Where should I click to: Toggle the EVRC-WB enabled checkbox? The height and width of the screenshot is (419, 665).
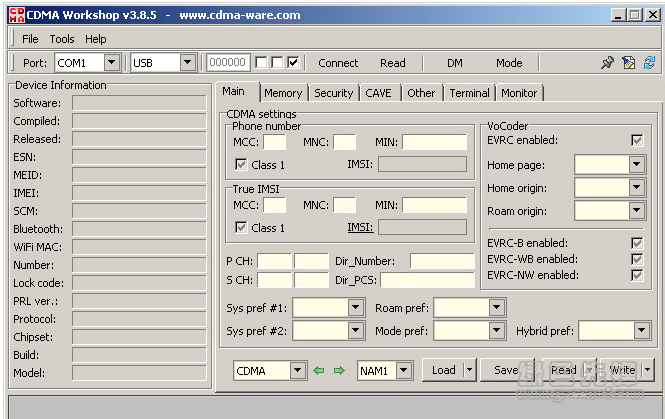click(637, 259)
